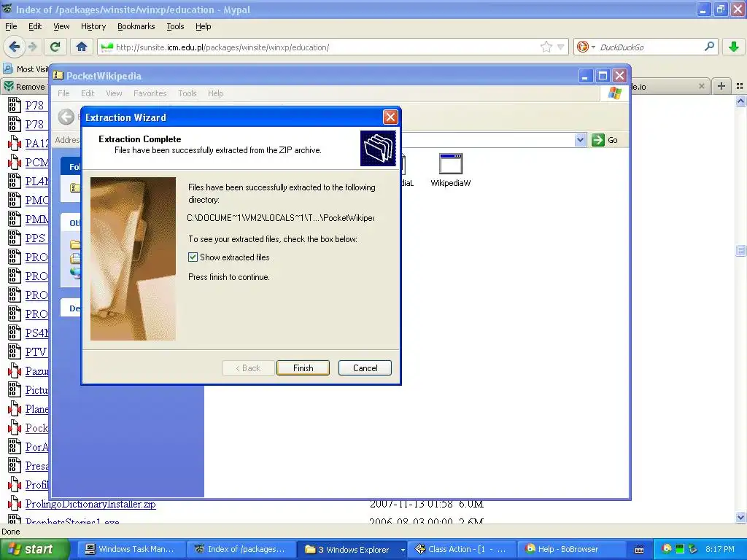Click Cancel in the Extraction Wizard
This screenshot has height=560, width=747.
pos(365,368)
